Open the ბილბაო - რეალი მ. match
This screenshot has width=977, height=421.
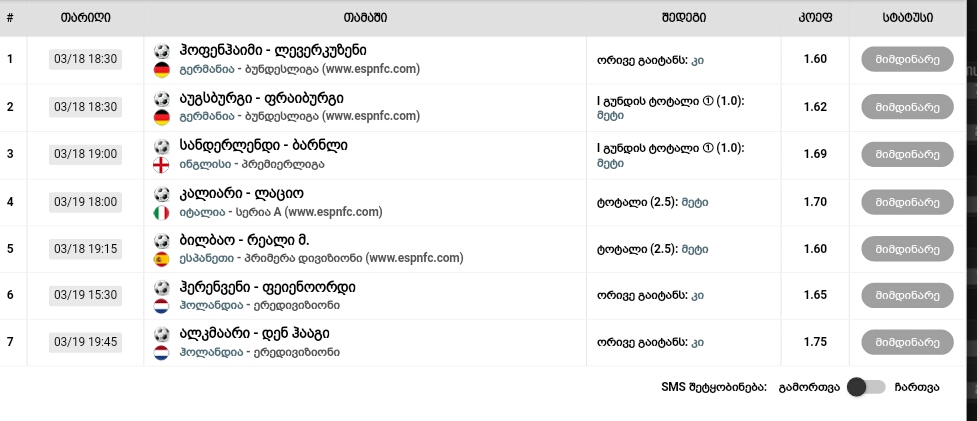pyautogui.click(x=243, y=241)
